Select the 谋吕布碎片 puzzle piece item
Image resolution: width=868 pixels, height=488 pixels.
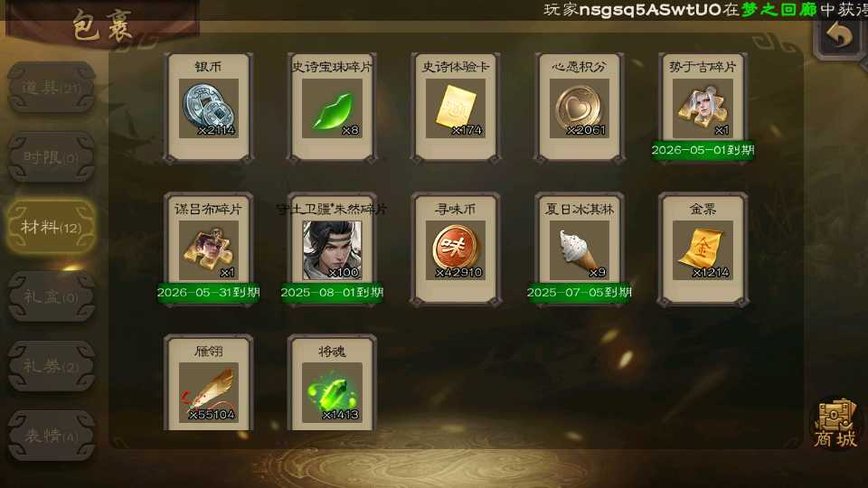(208, 250)
